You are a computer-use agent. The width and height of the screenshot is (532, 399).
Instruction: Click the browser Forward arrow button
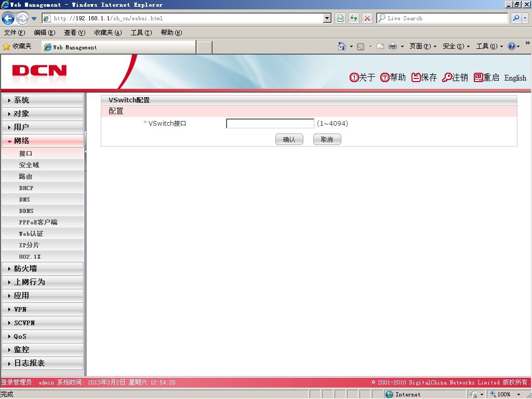click(22, 18)
